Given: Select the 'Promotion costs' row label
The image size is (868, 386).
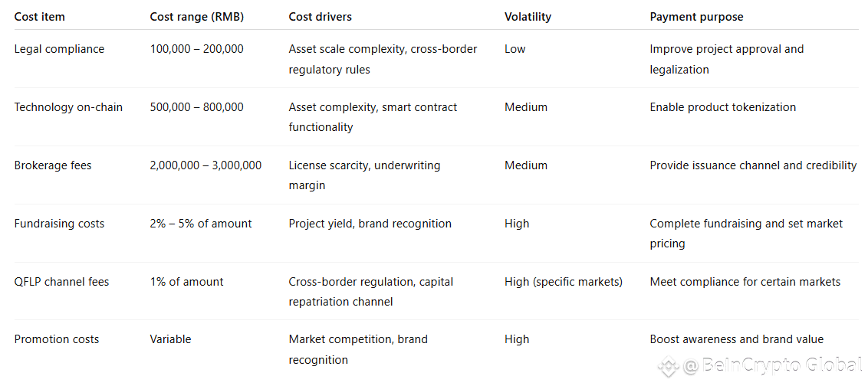Looking at the screenshot, I should tap(57, 339).
